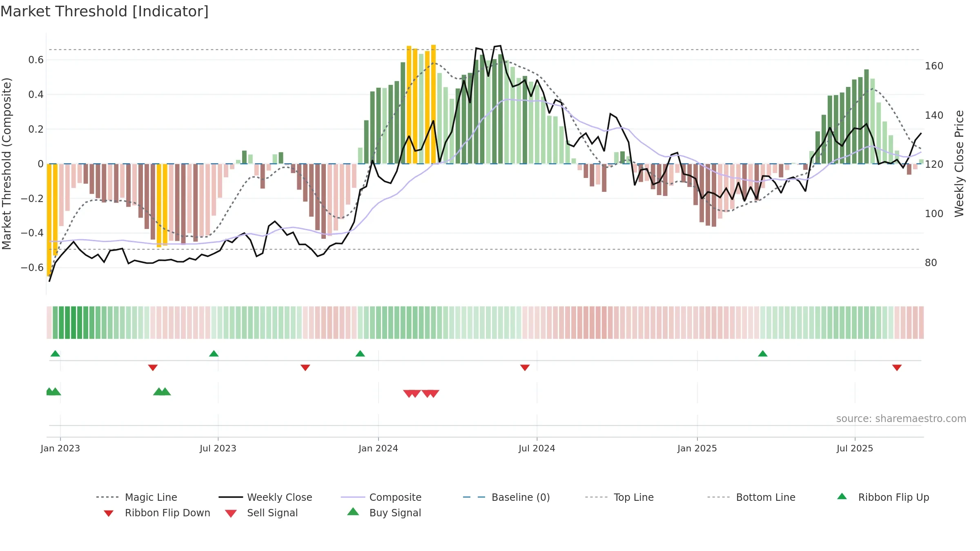Click the green Buy Signal cluster in spring 2023
980x551 pixels.
pyautogui.click(x=162, y=391)
